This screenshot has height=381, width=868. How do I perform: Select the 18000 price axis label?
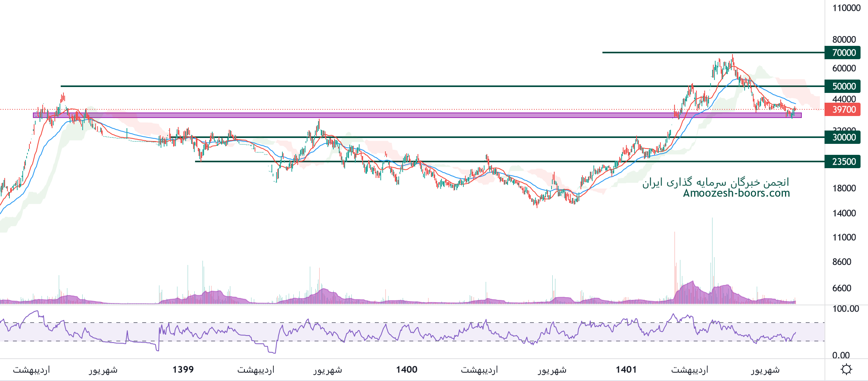[x=844, y=188]
